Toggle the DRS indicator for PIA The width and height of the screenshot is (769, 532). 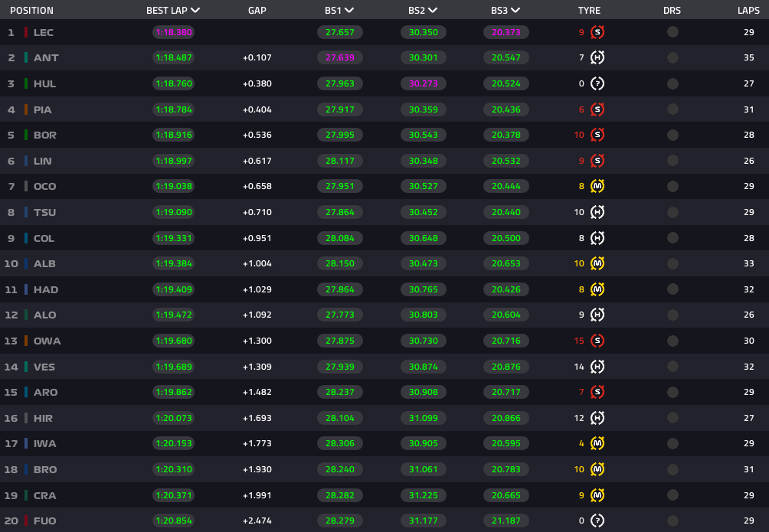[672, 109]
